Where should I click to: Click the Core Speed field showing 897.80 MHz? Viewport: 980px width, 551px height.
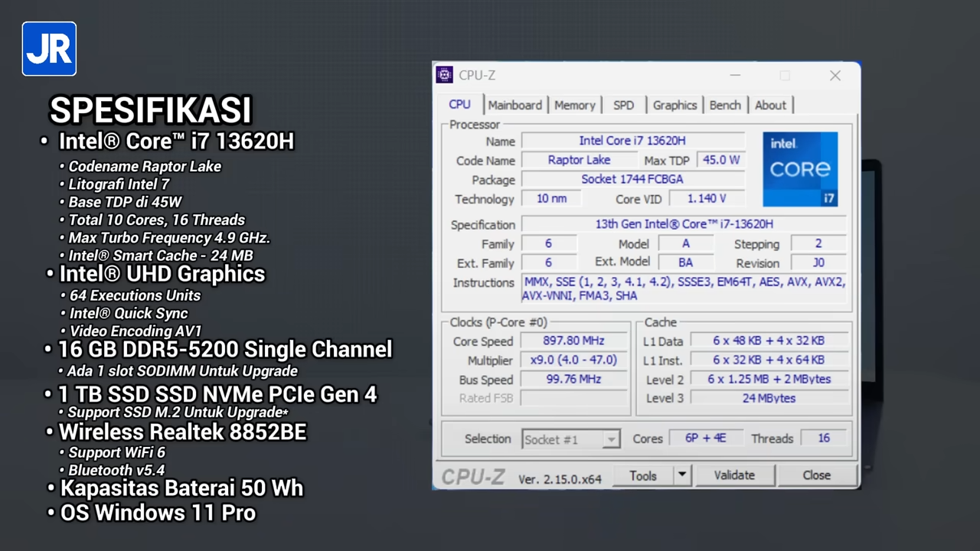coord(573,341)
